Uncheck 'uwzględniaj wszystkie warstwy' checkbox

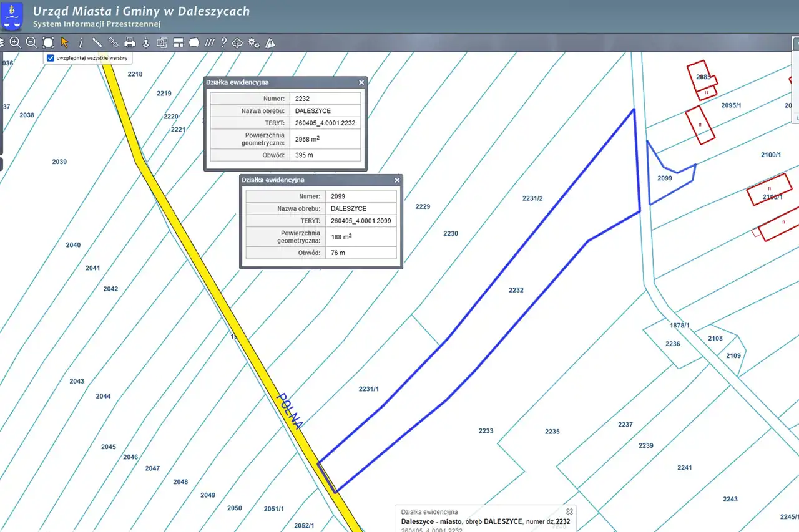tap(51, 58)
